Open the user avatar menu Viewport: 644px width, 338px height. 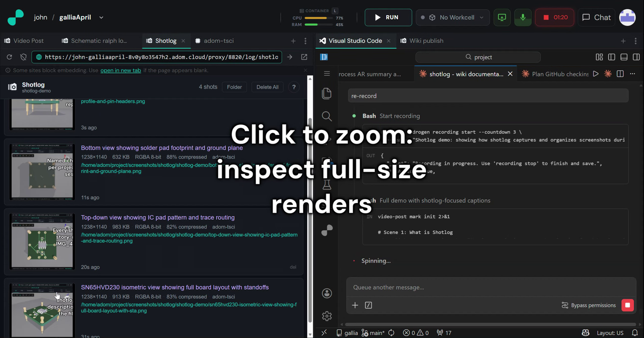(x=627, y=17)
